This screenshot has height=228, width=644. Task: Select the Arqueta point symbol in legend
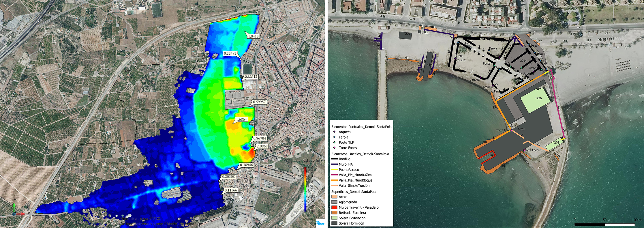click(x=334, y=132)
